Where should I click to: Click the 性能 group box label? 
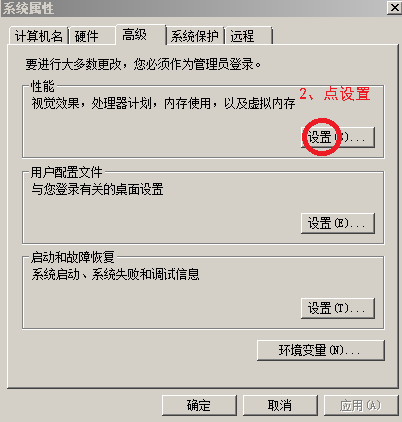coord(42,86)
